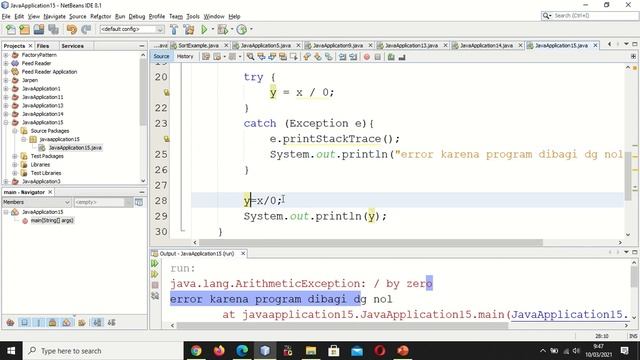640x360 pixels.
Task: Click the lightbulb hint at line 24
Action: click(166, 139)
